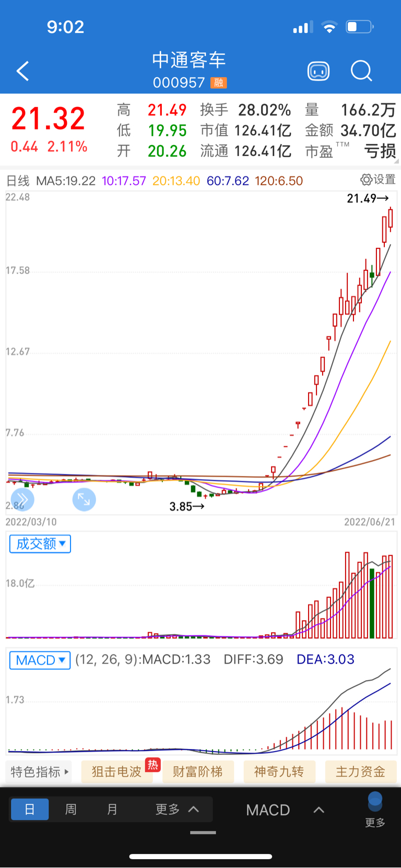Viewport: 401px width, 868px height.
Task: Tap the 神奇九转 button
Action: coord(279,772)
